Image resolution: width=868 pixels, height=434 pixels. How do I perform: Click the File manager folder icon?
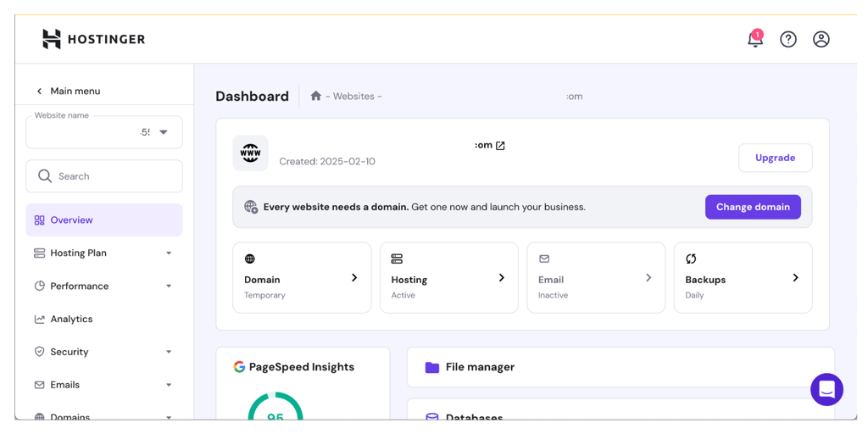[431, 367]
